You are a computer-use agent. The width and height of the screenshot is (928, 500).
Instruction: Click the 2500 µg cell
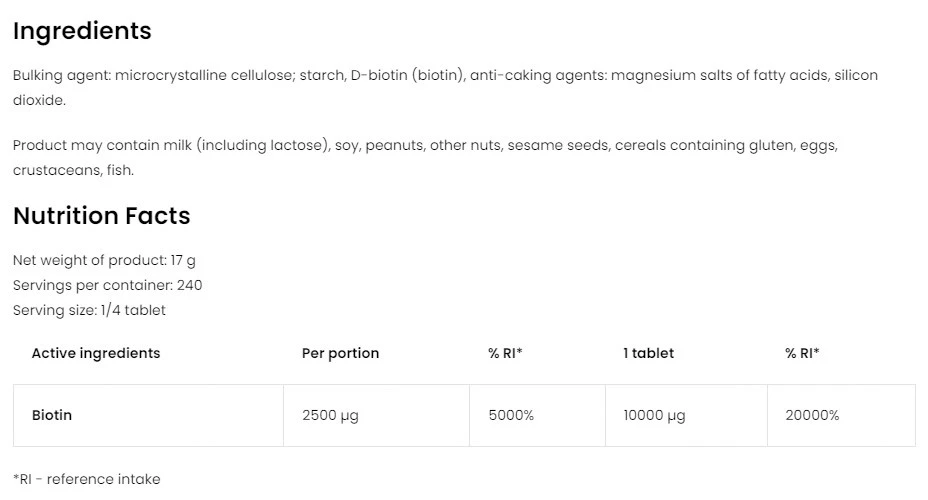point(330,415)
